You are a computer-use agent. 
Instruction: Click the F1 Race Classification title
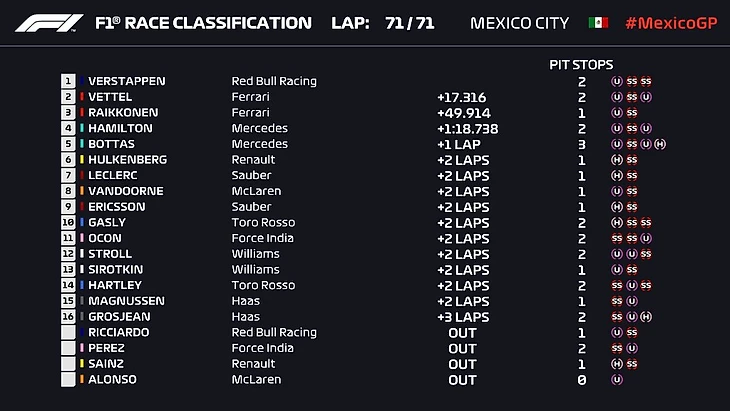click(203, 23)
